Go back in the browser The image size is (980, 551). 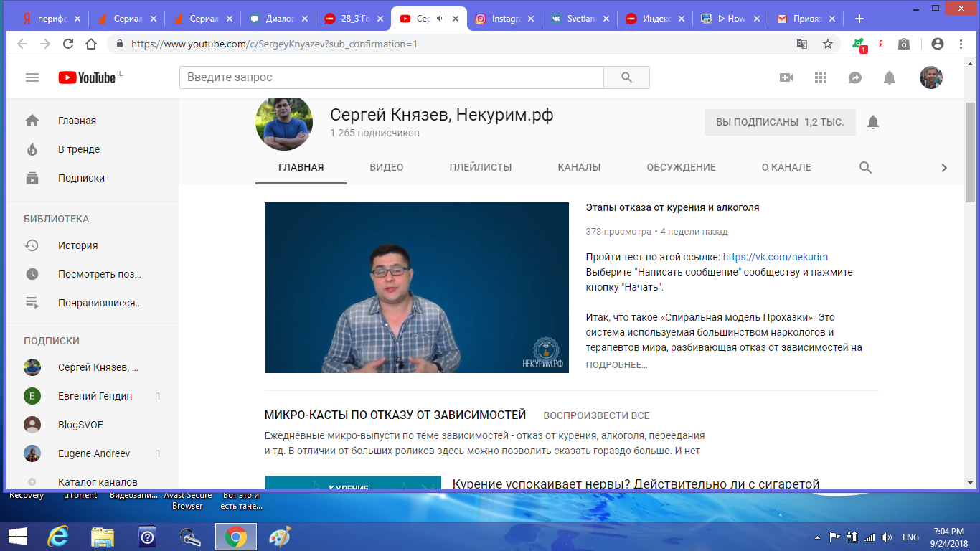pyautogui.click(x=22, y=44)
